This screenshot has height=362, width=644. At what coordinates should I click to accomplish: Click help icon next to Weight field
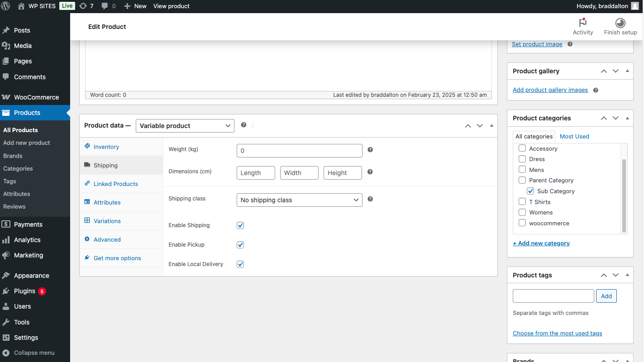click(370, 150)
